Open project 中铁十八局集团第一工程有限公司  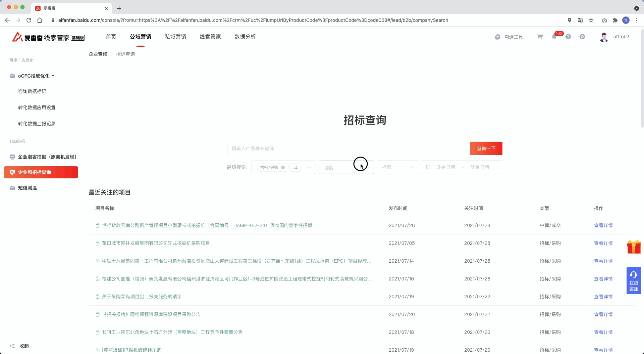237,261
